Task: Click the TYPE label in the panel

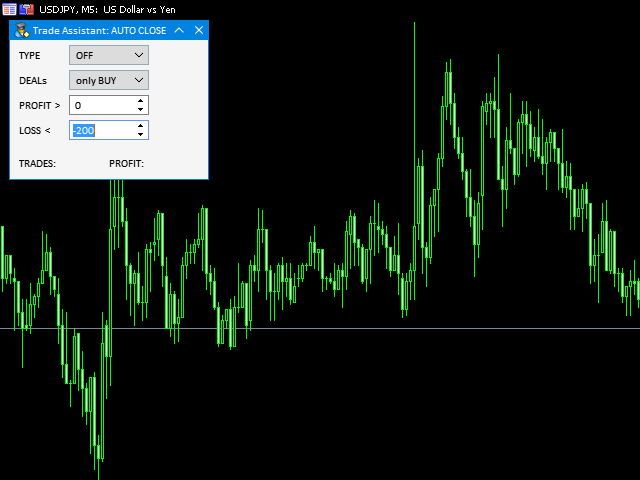Action: 30,55
